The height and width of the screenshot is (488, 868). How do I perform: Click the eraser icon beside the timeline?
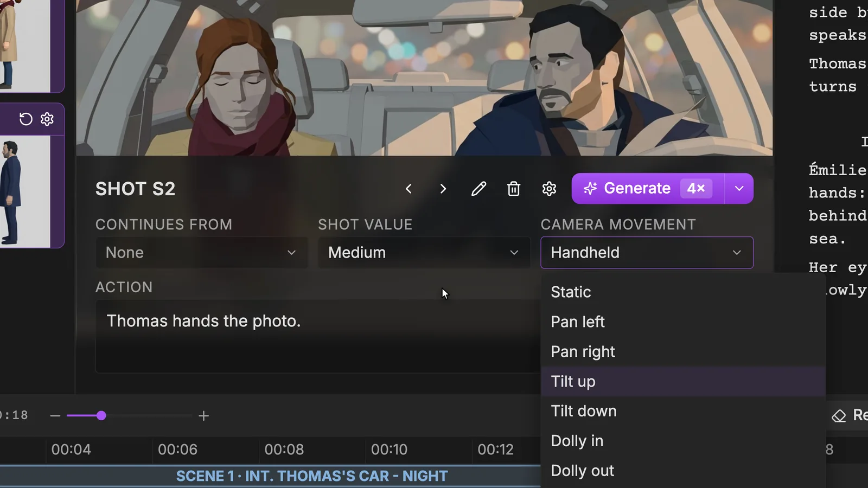839,416
